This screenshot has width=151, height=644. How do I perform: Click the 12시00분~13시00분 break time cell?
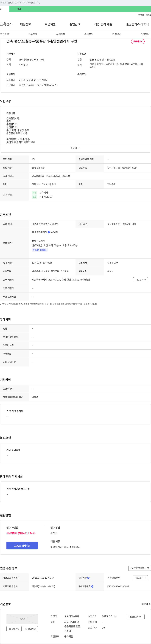coord(42,263)
